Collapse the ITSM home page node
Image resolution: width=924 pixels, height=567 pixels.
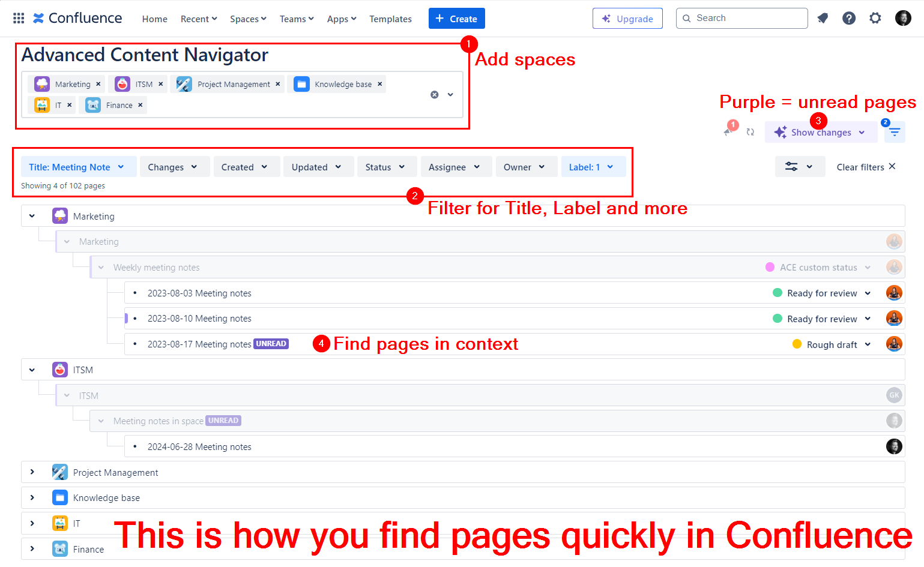67,396
